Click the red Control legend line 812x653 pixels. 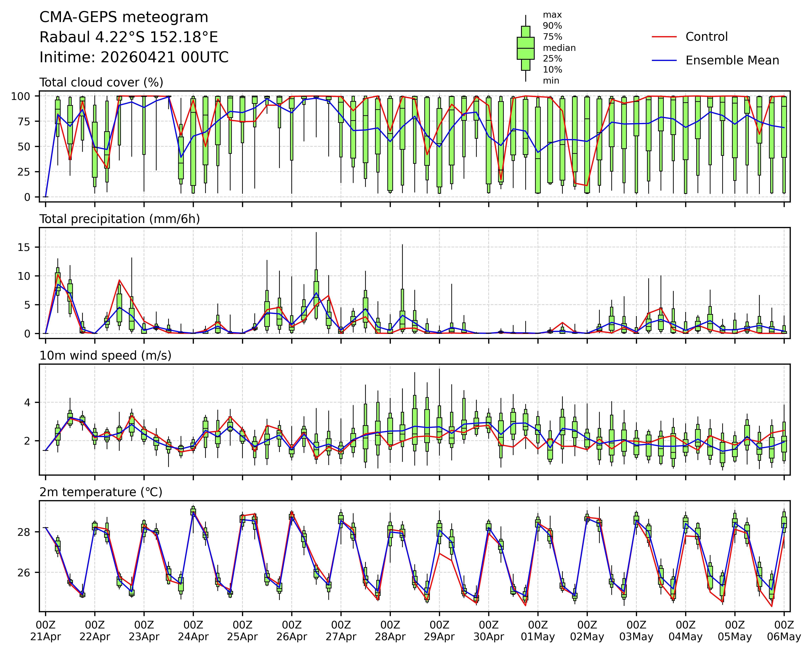[664, 37]
